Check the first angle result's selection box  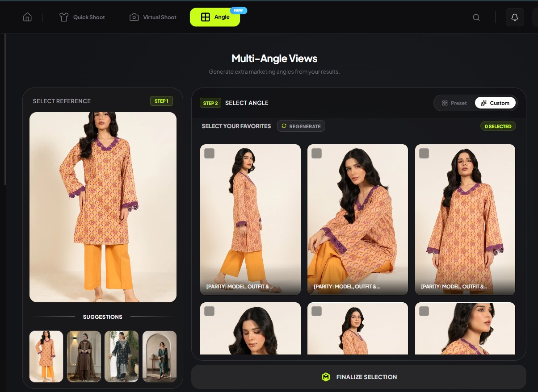pos(209,153)
